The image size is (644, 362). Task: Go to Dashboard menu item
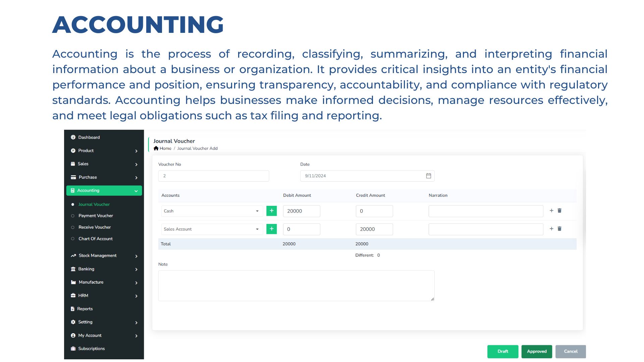pos(89,137)
